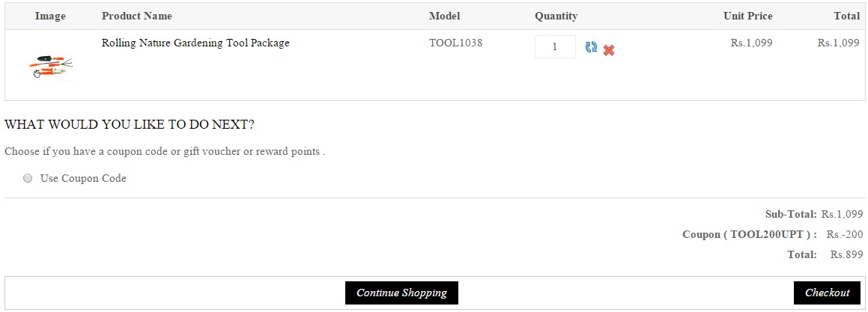Screen dimensions: 868x312
Task: Click the Model column header
Action: 444,16
